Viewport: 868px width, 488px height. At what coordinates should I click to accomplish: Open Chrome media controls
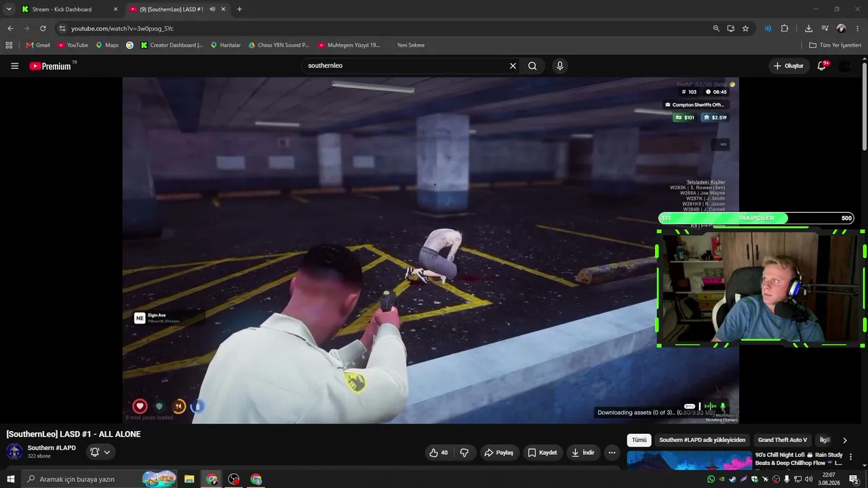(825, 28)
